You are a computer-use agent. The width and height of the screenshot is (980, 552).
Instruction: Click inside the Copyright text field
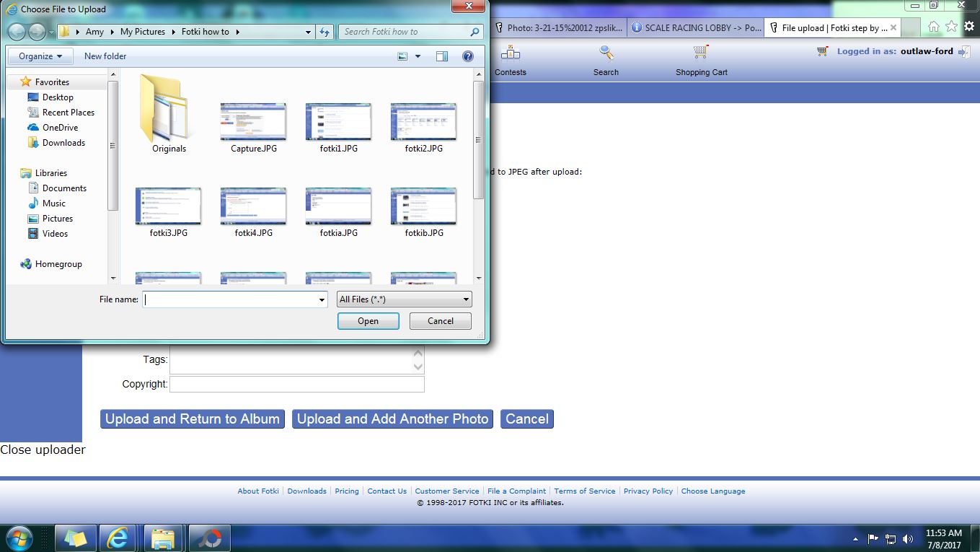(x=296, y=384)
